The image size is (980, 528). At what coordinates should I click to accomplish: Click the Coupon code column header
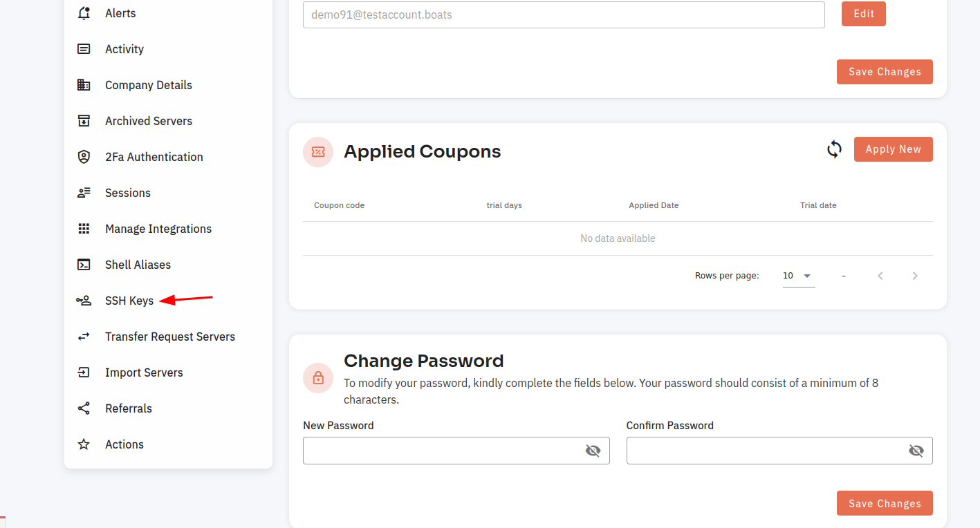tap(340, 205)
